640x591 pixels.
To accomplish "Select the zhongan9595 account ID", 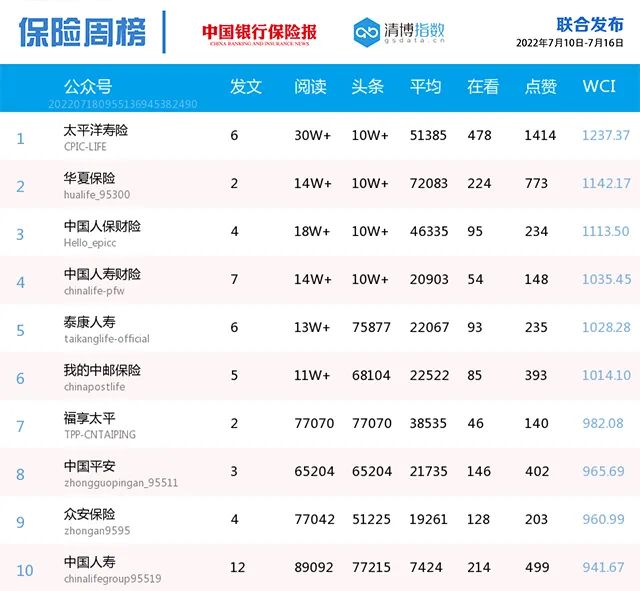I will point(97,531).
